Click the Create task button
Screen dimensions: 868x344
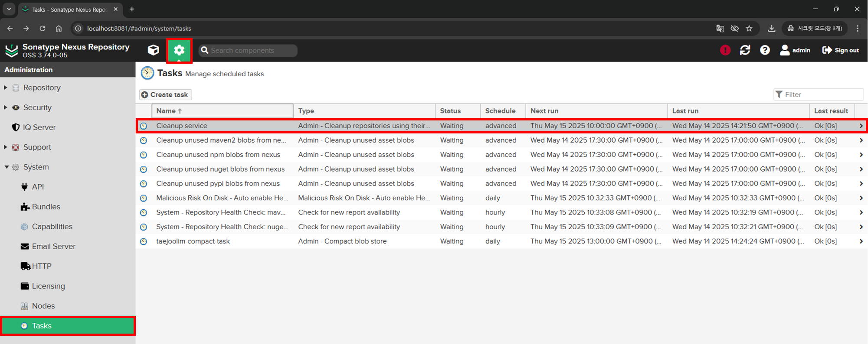pos(165,94)
